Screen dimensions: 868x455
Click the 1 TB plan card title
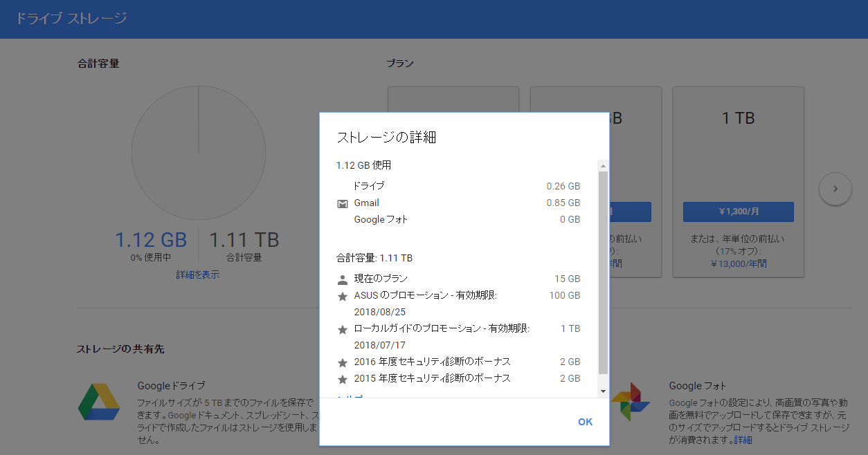tap(738, 118)
